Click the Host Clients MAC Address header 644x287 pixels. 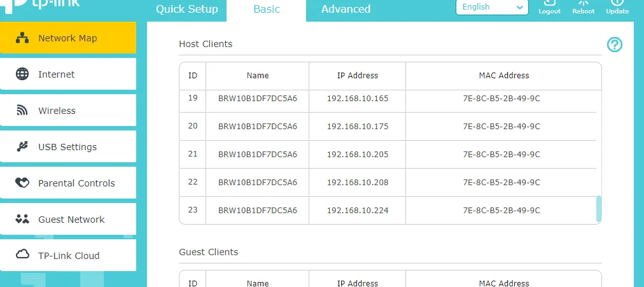click(x=504, y=76)
